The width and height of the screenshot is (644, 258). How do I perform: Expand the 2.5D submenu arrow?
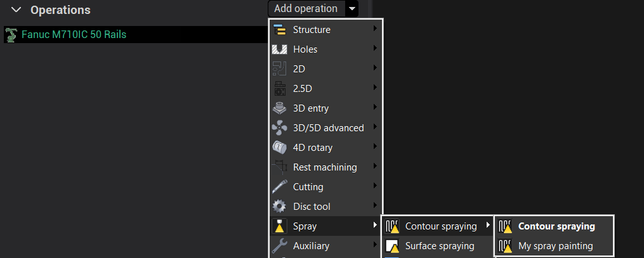click(x=376, y=89)
